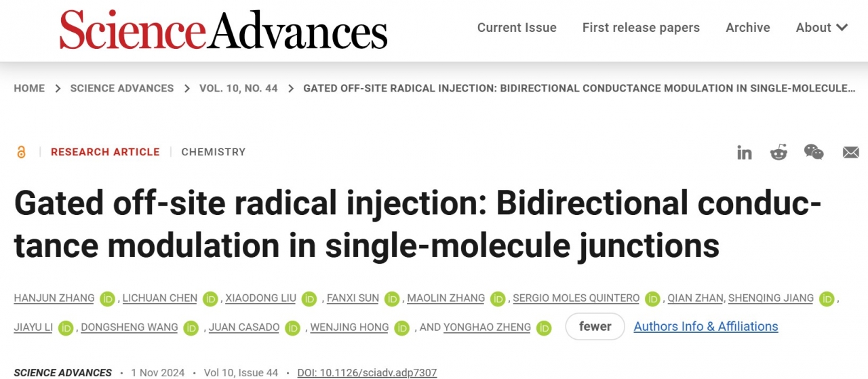Open the article DOI link
The image size is (868, 379).
coord(367,373)
